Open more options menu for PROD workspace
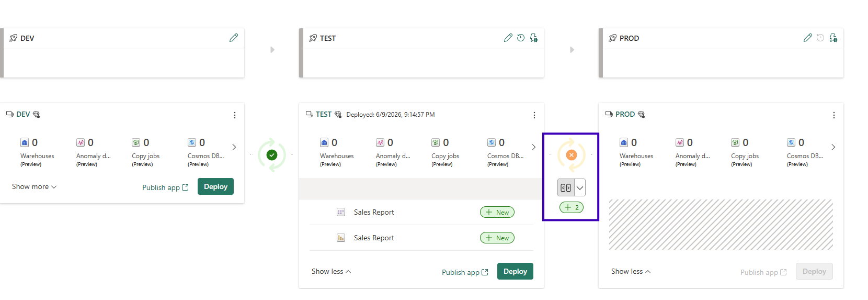The height and width of the screenshot is (300, 868). click(x=834, y=115)
